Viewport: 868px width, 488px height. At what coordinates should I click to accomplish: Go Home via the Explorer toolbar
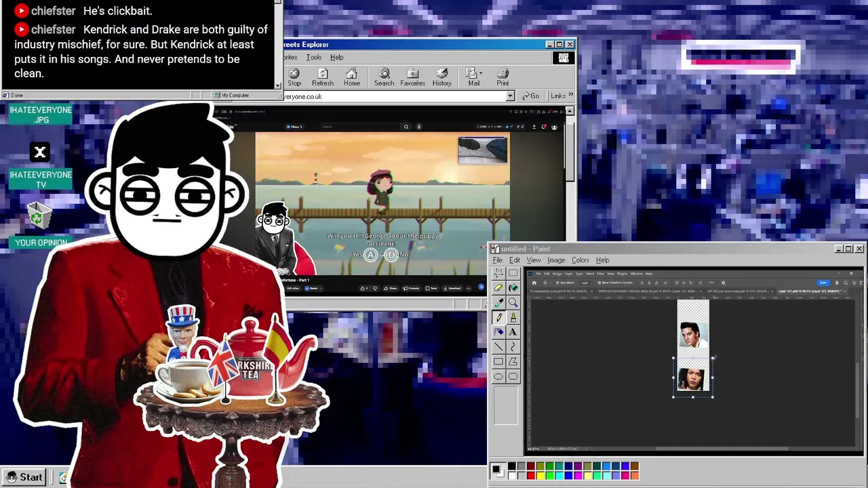coord(351,77)
